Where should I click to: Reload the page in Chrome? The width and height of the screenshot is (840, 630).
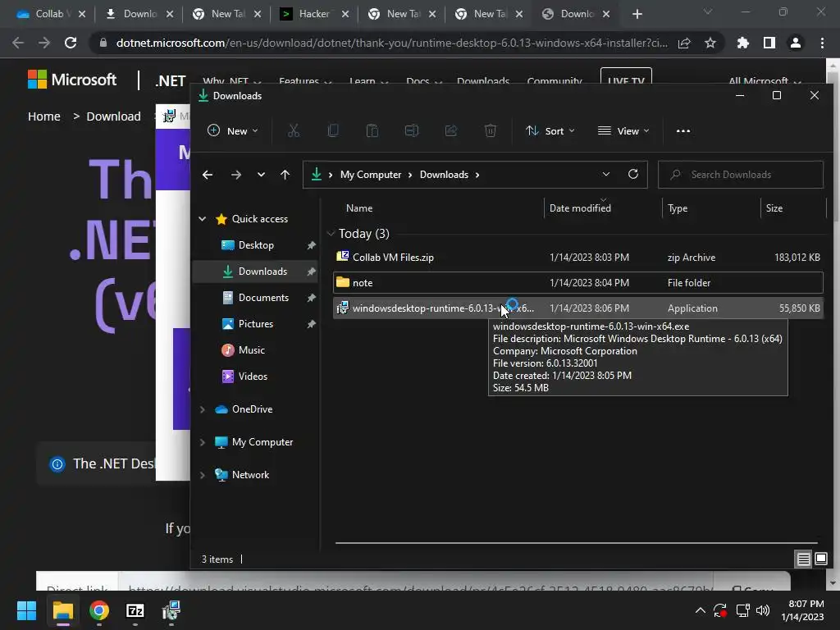71,43
